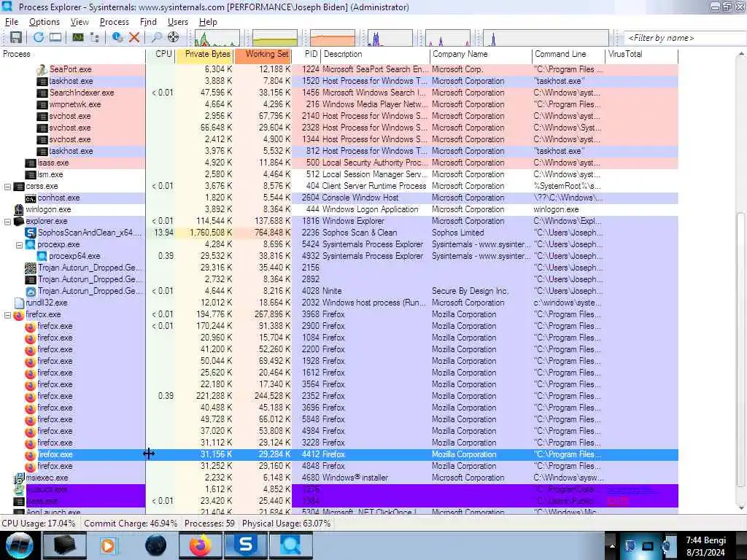Click the Save toolbar icon
The image size is (747, 560).
(x=16, y=37)
